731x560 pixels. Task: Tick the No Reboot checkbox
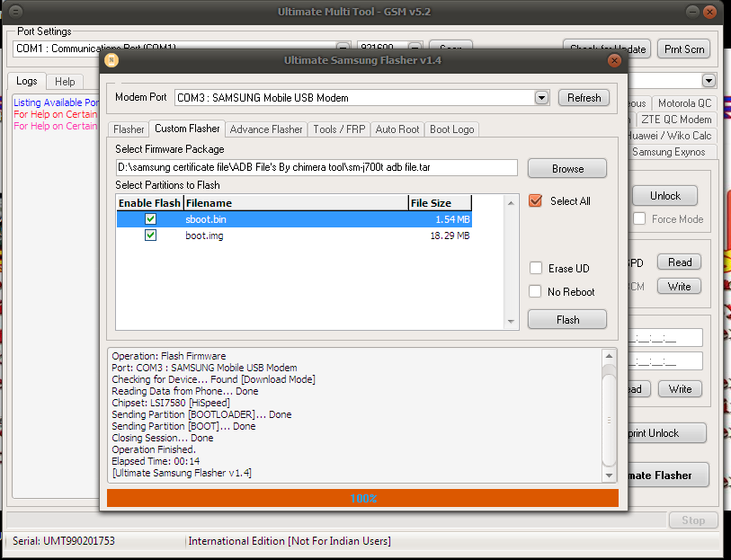click(535, 291)
